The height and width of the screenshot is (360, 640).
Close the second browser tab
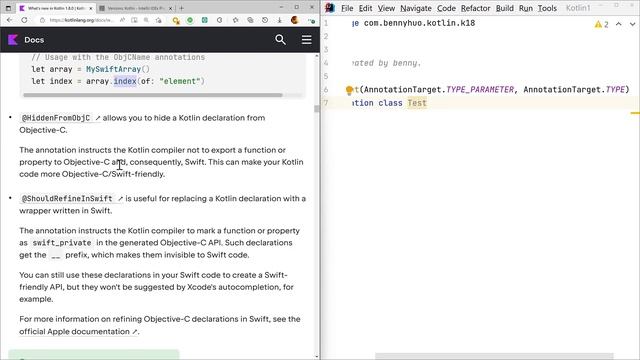click(x=171, y=8)
